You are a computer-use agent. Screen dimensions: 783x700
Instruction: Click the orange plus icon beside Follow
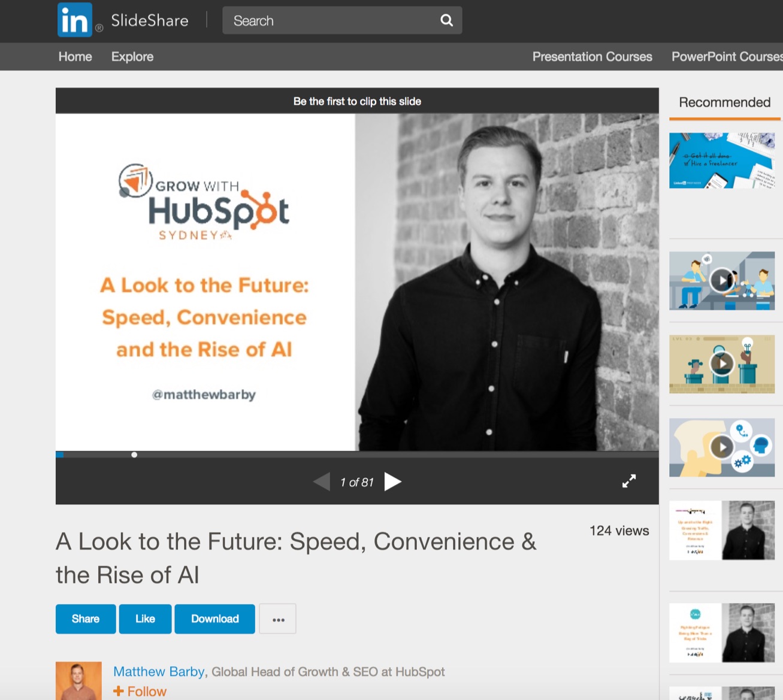pos(119,691)
